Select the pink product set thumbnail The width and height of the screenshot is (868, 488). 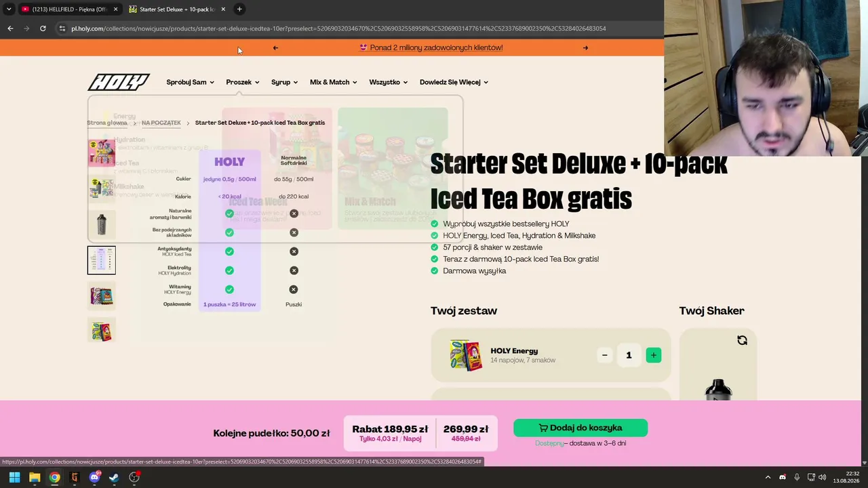[x=102, y=153]
